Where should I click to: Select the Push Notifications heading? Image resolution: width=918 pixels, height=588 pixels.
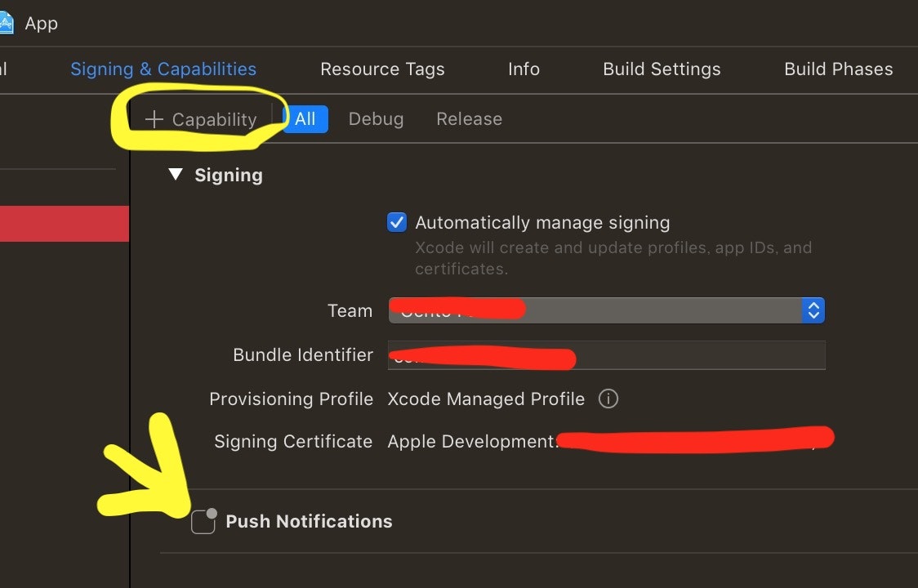click(x=309, y=521)
